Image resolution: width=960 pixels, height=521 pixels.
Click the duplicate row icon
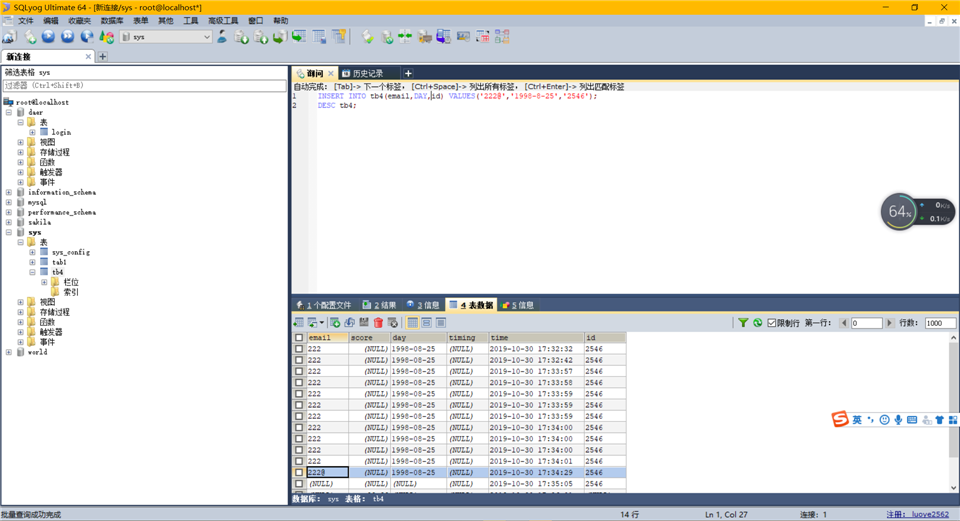pyautogui.click(x=350, y=323)
